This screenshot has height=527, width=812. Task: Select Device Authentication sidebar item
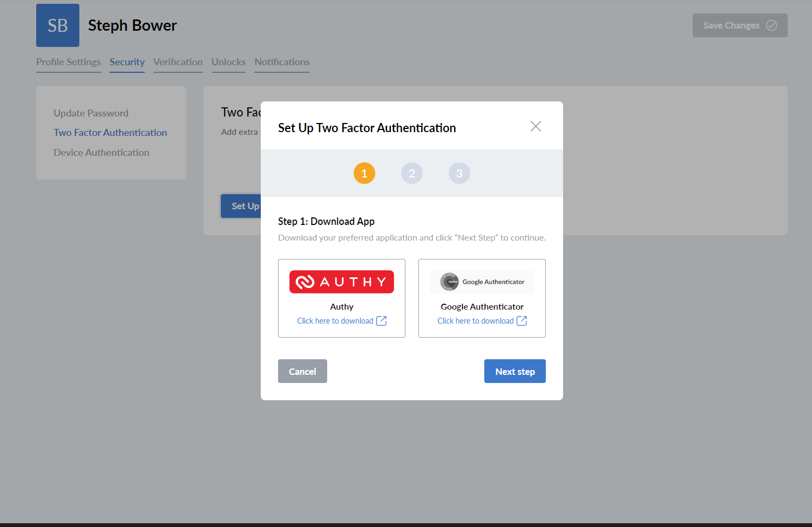tap(101, 153)
